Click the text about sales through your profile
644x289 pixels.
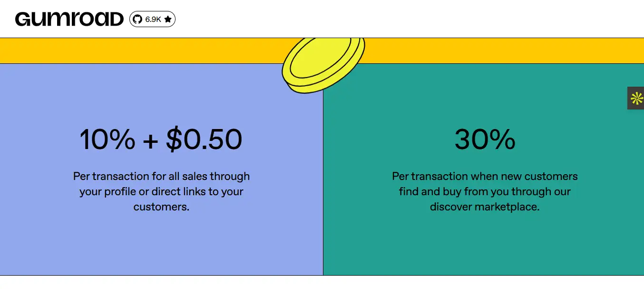click(161, 191)
